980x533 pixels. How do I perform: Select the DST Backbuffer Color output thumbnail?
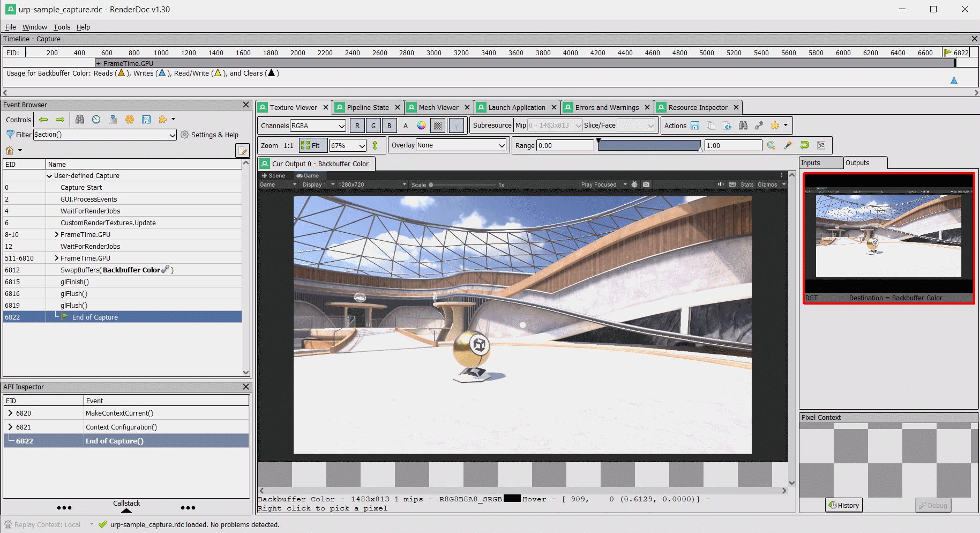888,237
